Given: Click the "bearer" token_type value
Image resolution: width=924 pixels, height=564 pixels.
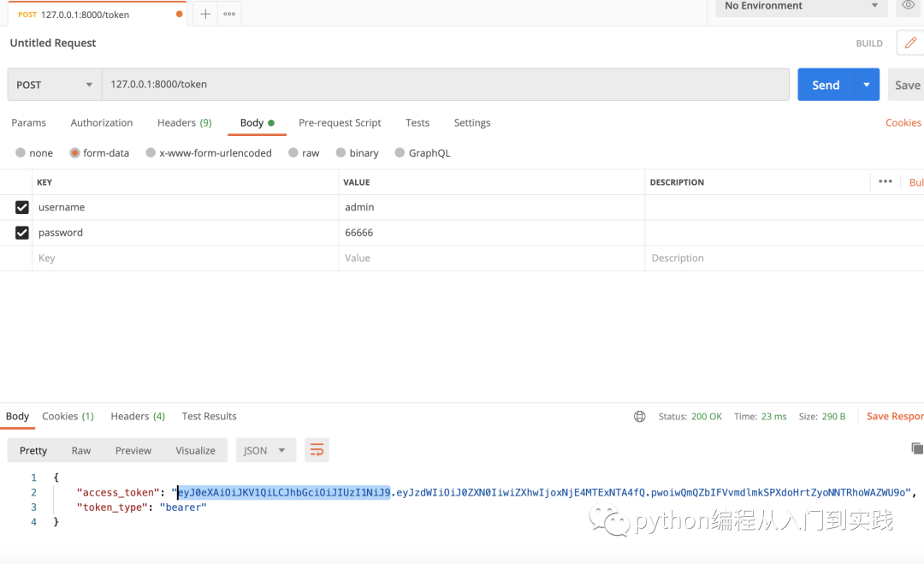Looking at the screenshot, I should point(183,507).
